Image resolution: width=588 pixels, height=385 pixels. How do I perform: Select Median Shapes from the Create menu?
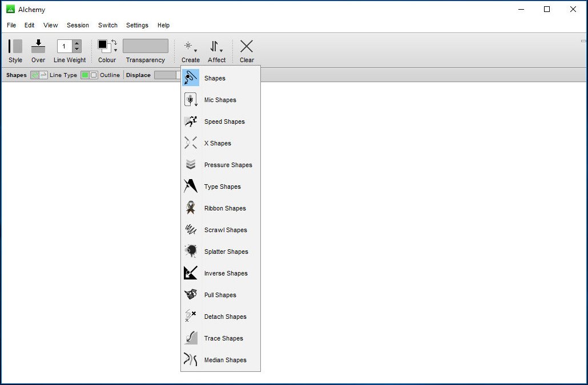click(x=220, y=360)
